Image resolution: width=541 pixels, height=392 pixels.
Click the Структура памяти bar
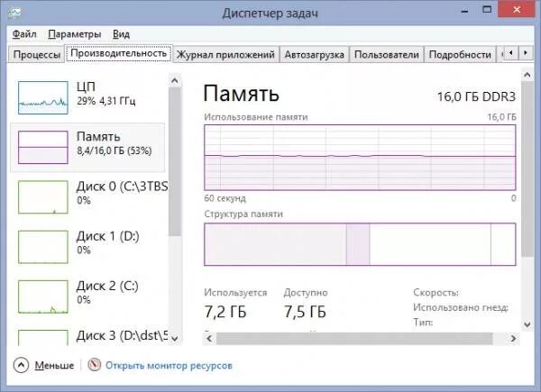[360, 244]
